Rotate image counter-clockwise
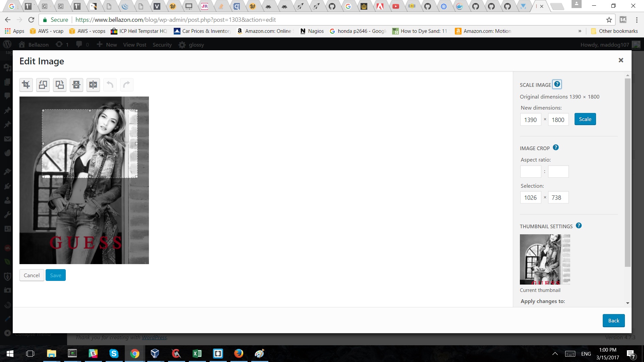Image resolution: width=644 pixels, height=362 pixels. click(43, 85)
